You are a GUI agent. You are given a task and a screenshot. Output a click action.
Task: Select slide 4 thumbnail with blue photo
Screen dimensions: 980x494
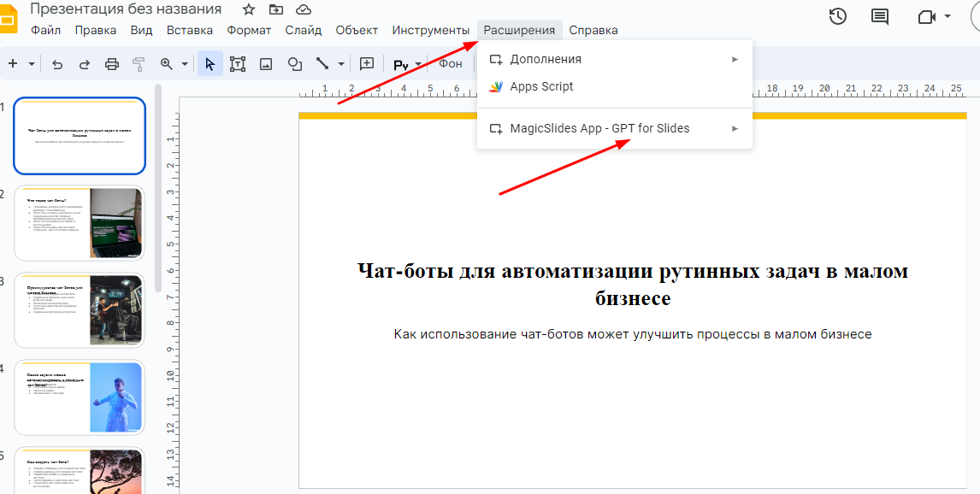[x=80, y=397]
